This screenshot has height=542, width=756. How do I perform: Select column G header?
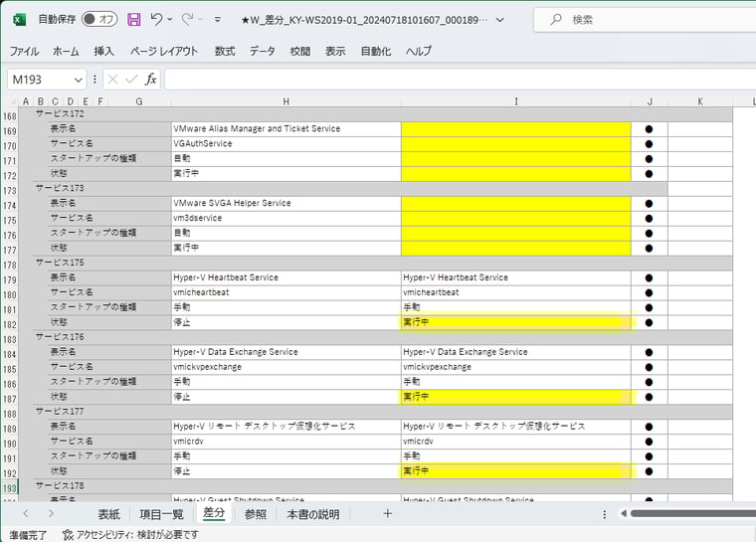(139, 101)
